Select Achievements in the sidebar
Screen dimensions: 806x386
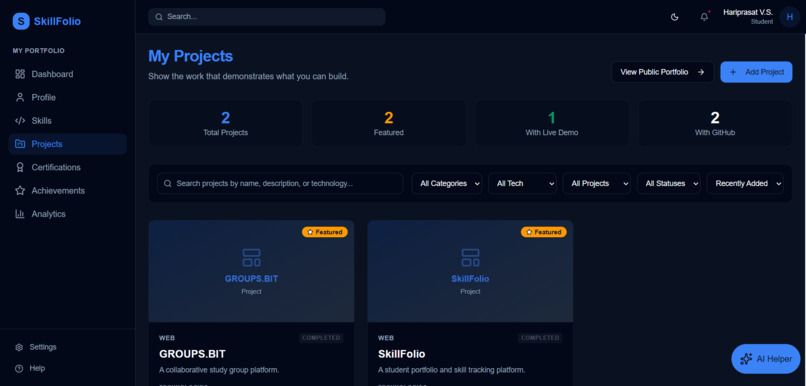click(67, 191)
